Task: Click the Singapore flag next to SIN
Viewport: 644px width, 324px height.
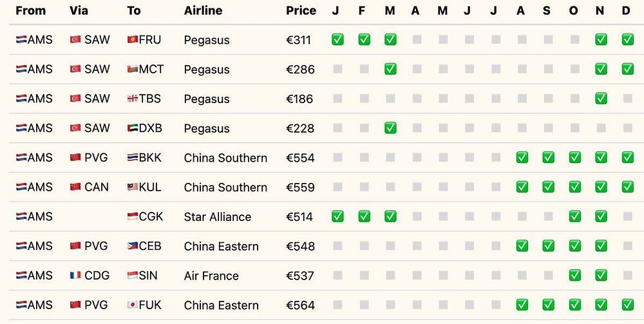Action: pos(133,276)
